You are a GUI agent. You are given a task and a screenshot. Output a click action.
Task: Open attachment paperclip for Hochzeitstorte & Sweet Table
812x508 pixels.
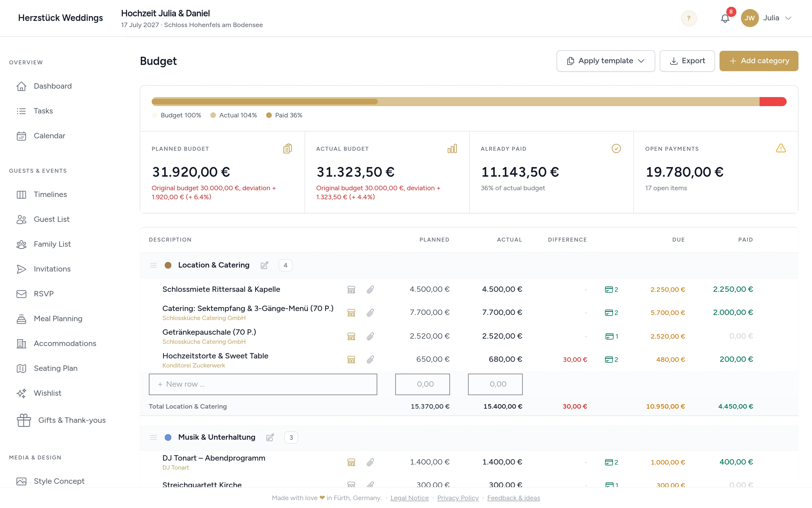pyautogui.click(x=370, y=360)
